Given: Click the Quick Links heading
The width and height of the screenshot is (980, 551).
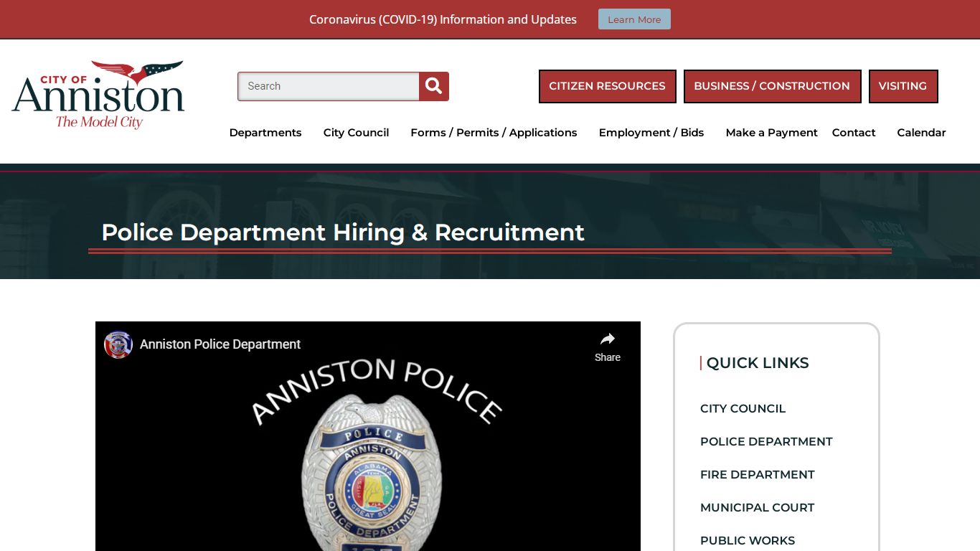Looking at the screenshot, I should (x=758, y=363).
